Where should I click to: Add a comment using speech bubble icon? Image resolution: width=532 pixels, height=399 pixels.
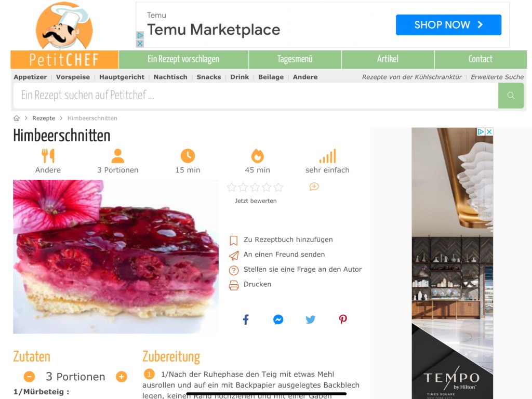[x=314, y=187]
